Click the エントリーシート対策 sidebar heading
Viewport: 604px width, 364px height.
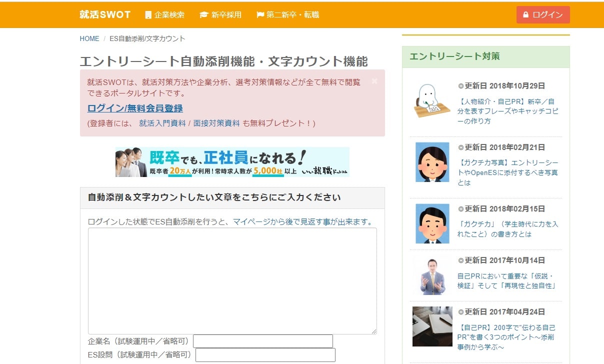454,56
